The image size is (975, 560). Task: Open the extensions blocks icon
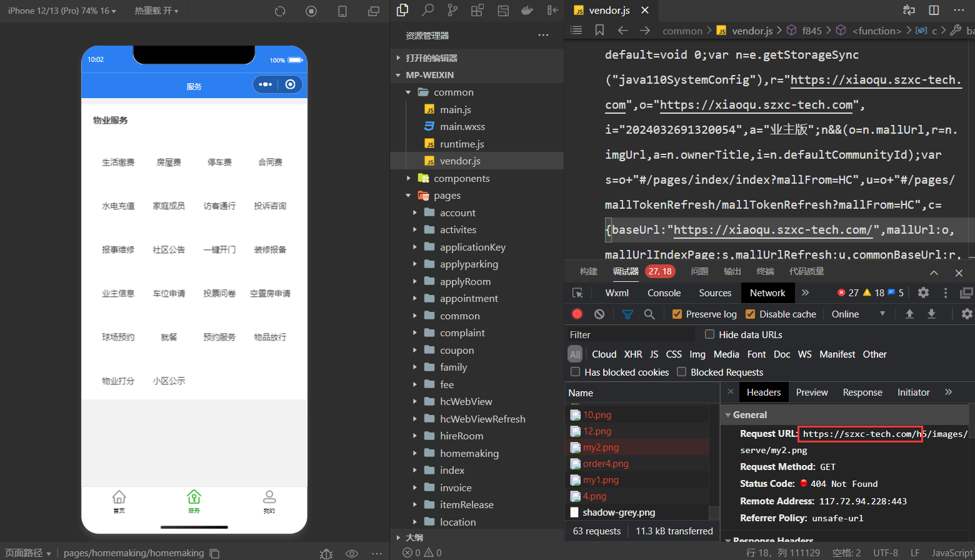click(x=477, y=10)
